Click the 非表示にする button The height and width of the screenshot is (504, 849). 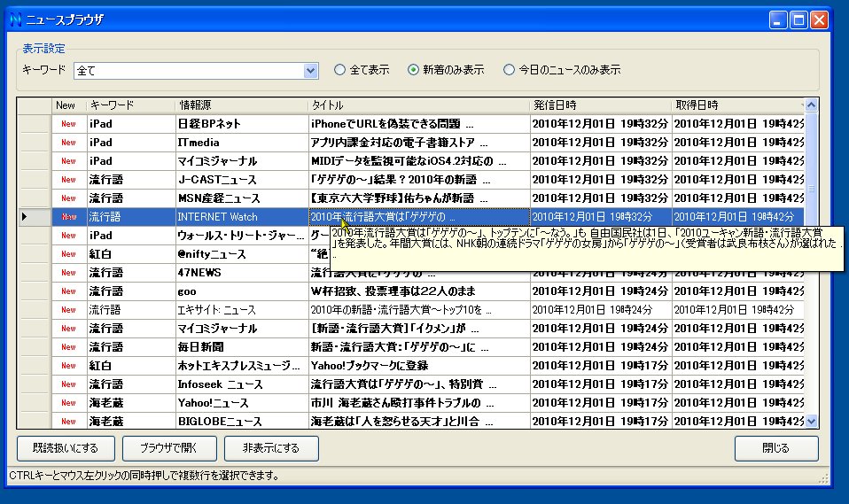tap(271, 448)
